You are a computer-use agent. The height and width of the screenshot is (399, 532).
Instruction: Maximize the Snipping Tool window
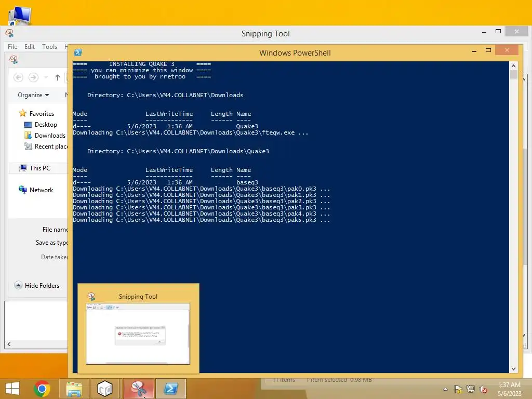tap(498, 32)
